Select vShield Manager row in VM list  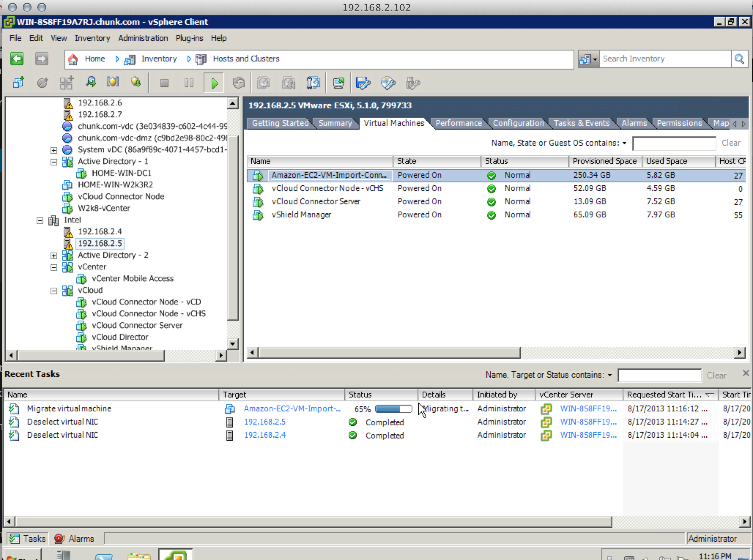click(301, 215)
